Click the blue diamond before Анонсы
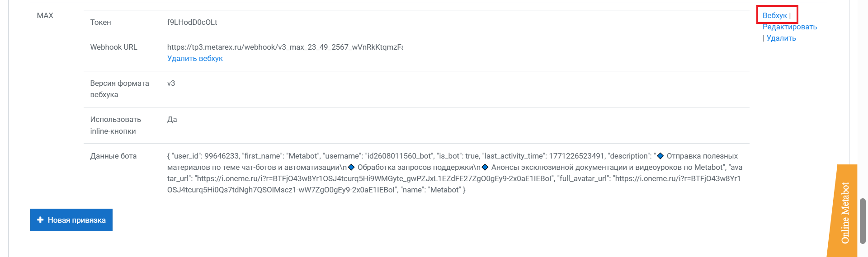 click(485, 167)
